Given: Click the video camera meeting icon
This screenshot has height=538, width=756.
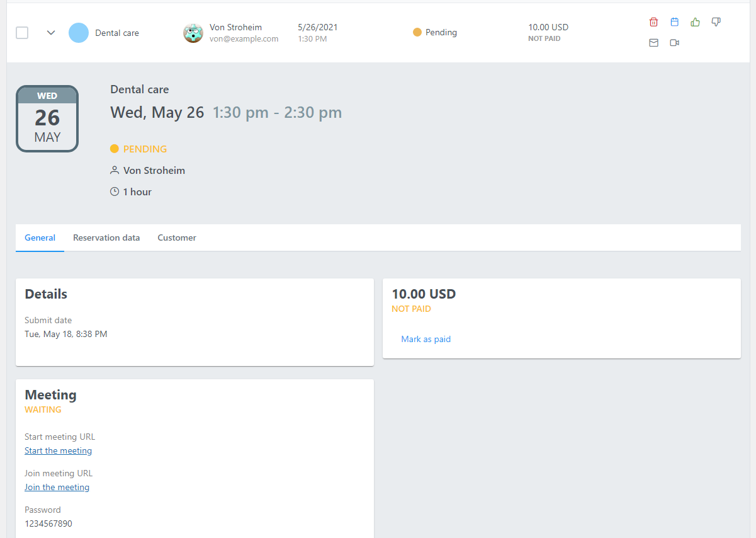Looking at the screenshot, I should pos(674,43).
